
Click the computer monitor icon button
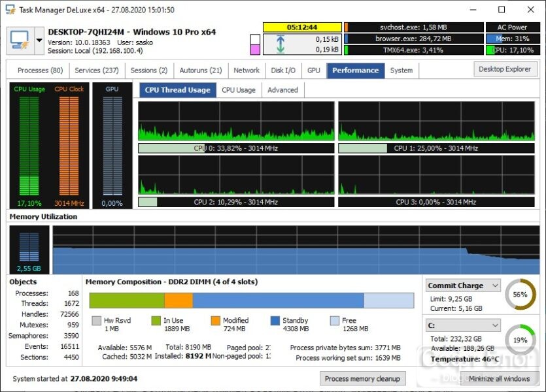point(20,41)
